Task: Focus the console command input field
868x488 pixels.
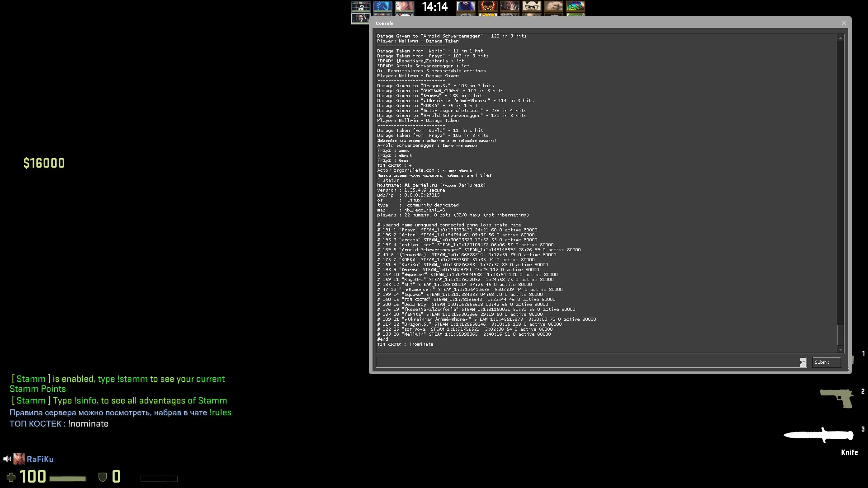Action: tap(587, 362)
